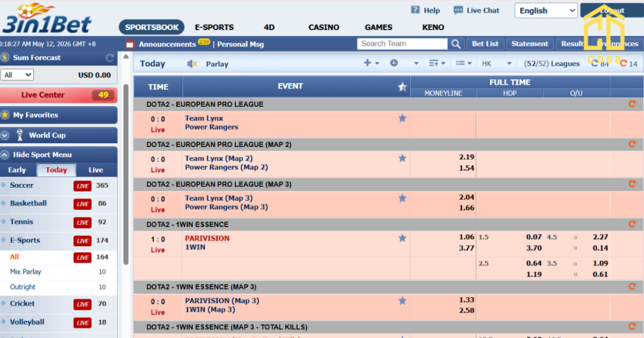Click the E-Sports LIVE badge
The image size is (644, 338).
[x=82, y=241]
